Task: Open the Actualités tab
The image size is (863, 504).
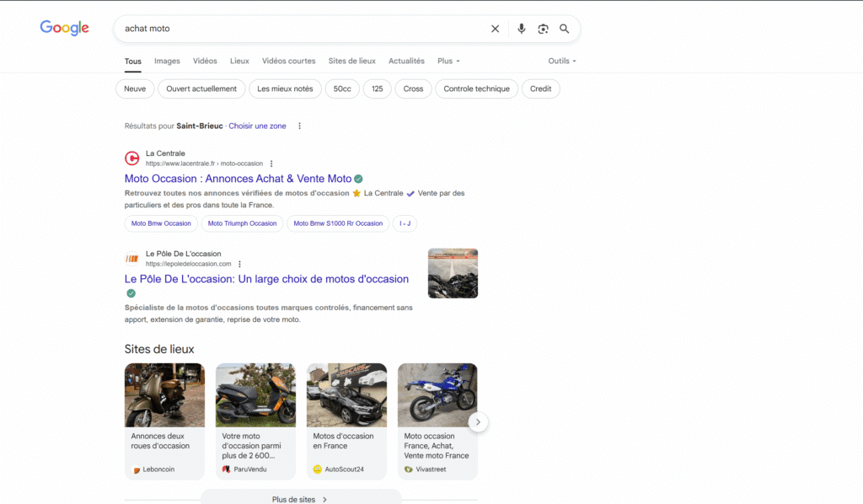Action: [x=406, y=61]
